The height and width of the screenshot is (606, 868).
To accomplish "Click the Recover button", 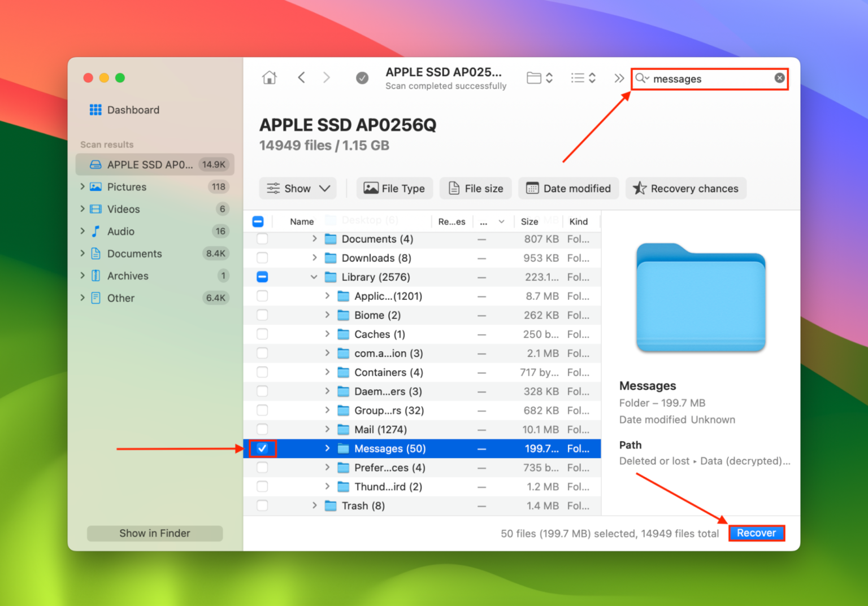I will tap(757, 533).
